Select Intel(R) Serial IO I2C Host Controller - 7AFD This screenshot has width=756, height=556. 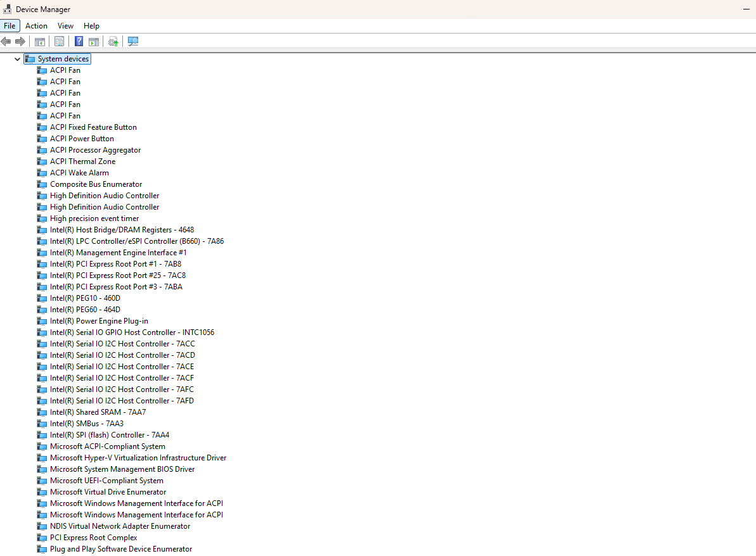click(x=122, y=401)
